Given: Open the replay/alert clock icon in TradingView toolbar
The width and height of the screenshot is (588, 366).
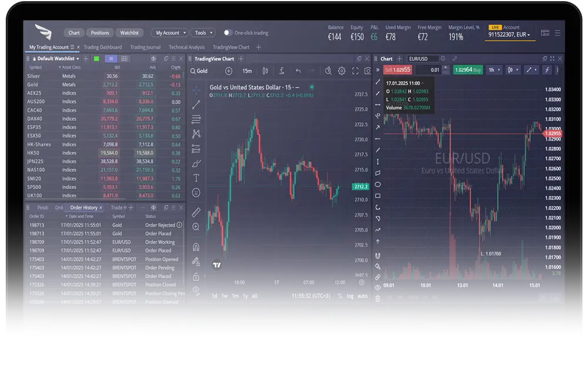Looking at the screenshot, I should pos(328,71).
